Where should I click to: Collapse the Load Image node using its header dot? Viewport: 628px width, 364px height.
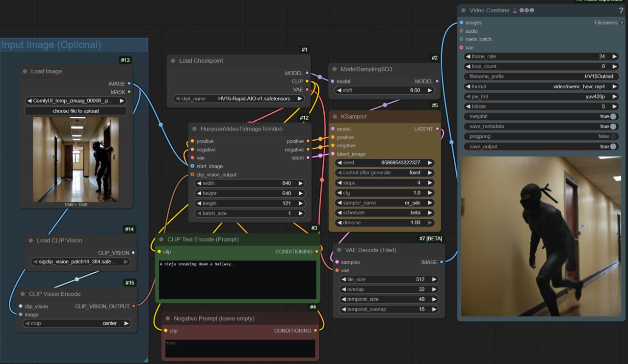(x=24, y=72)
